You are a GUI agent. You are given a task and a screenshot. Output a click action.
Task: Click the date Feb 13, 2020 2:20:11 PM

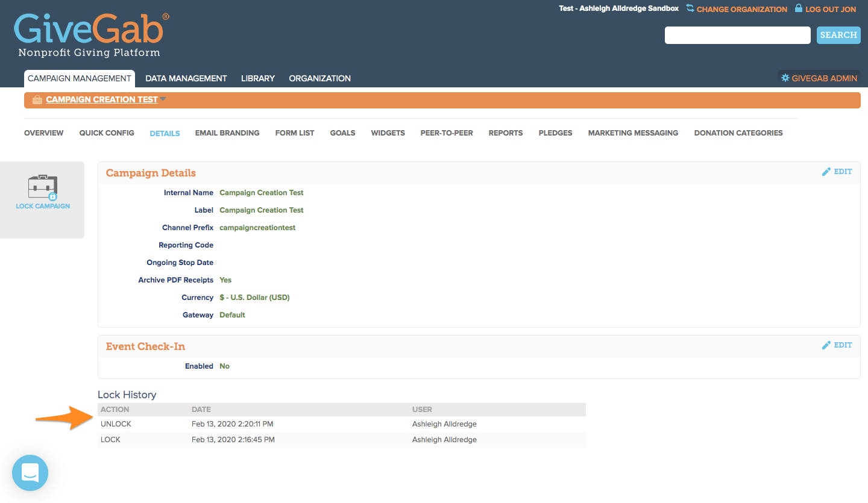point(232,424)
